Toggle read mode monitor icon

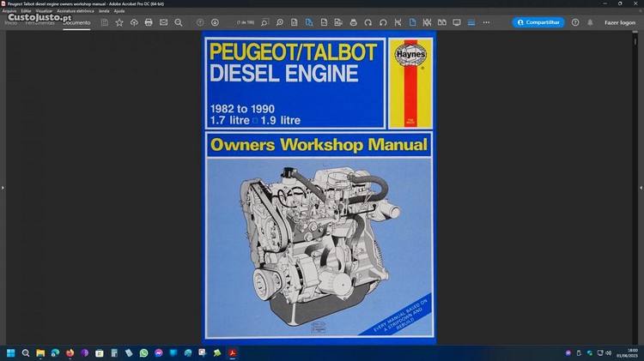coord(457,22)
